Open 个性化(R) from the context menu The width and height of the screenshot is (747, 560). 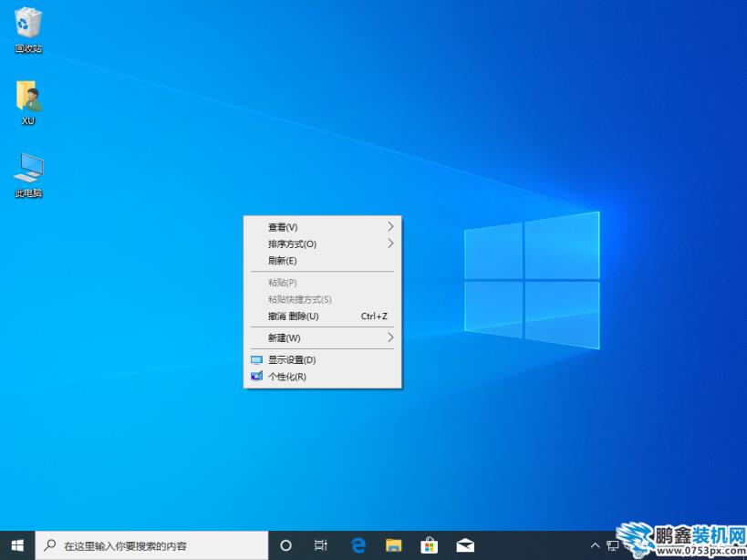[x=323, y=377]
